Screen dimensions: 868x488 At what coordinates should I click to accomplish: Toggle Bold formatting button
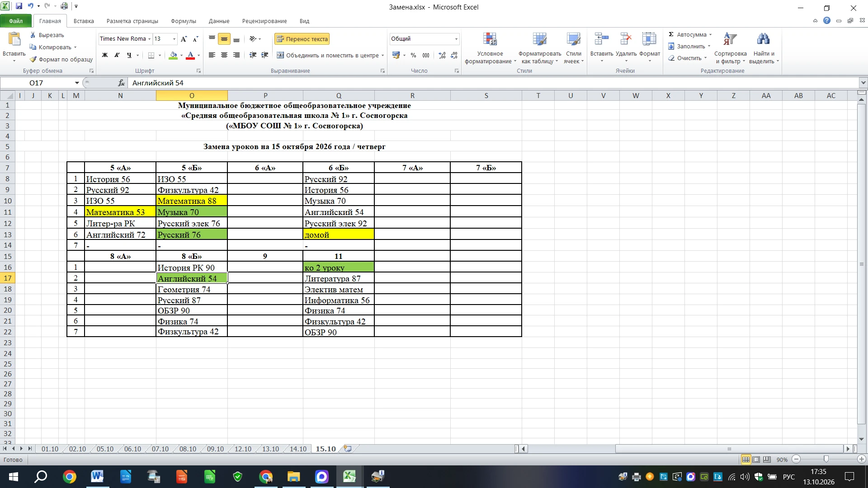(x=105, y=55)
